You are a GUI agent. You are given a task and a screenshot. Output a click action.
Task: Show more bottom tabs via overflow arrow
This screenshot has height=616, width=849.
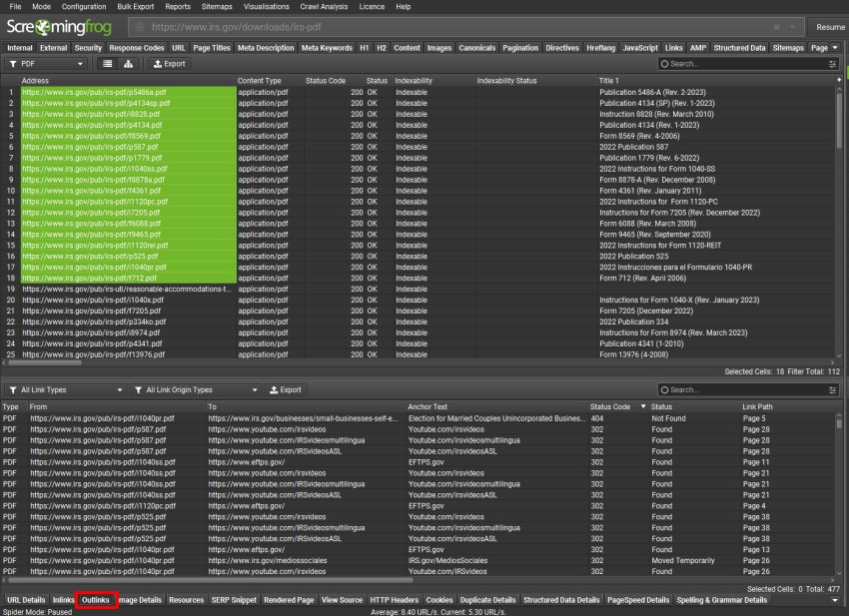[835, 600]
